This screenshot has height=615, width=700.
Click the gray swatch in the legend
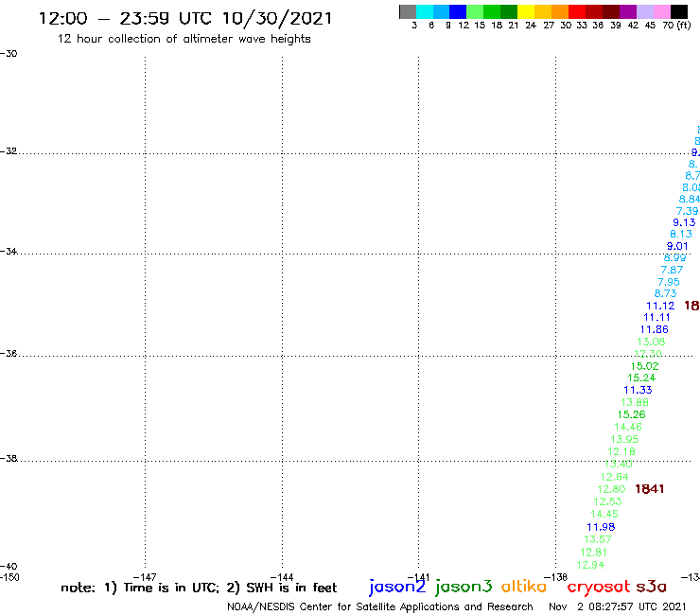pos(408,11)
